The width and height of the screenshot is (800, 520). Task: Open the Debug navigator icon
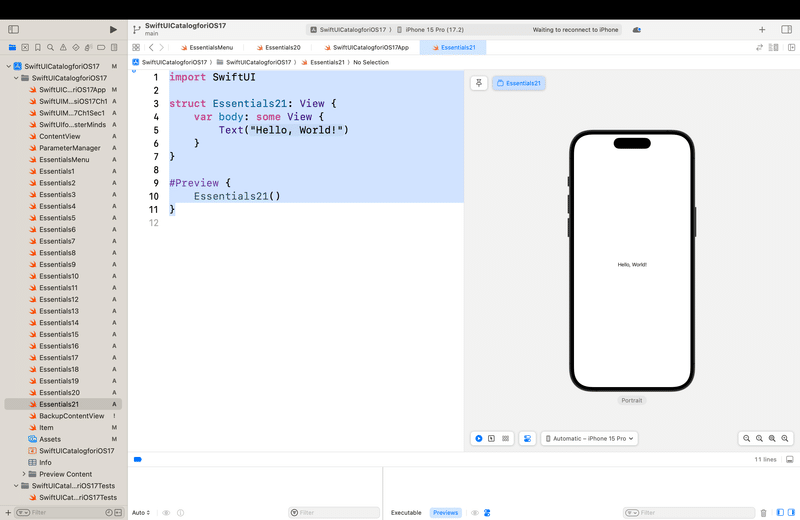tap(88, 47)
